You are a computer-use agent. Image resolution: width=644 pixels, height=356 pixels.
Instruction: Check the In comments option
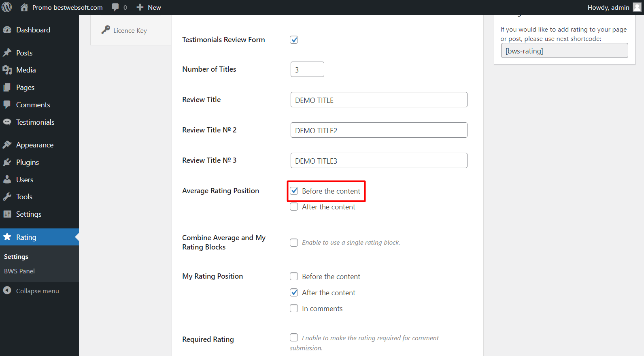[294, 308]
